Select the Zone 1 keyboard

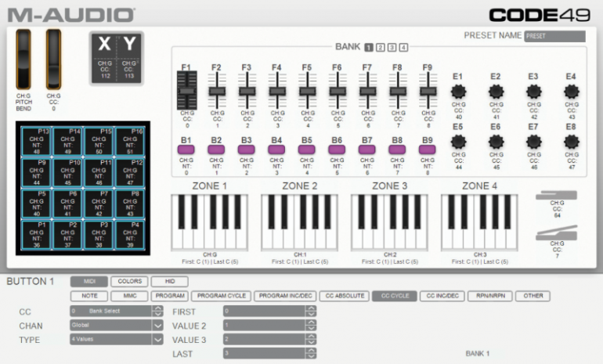tap(210, 222)
